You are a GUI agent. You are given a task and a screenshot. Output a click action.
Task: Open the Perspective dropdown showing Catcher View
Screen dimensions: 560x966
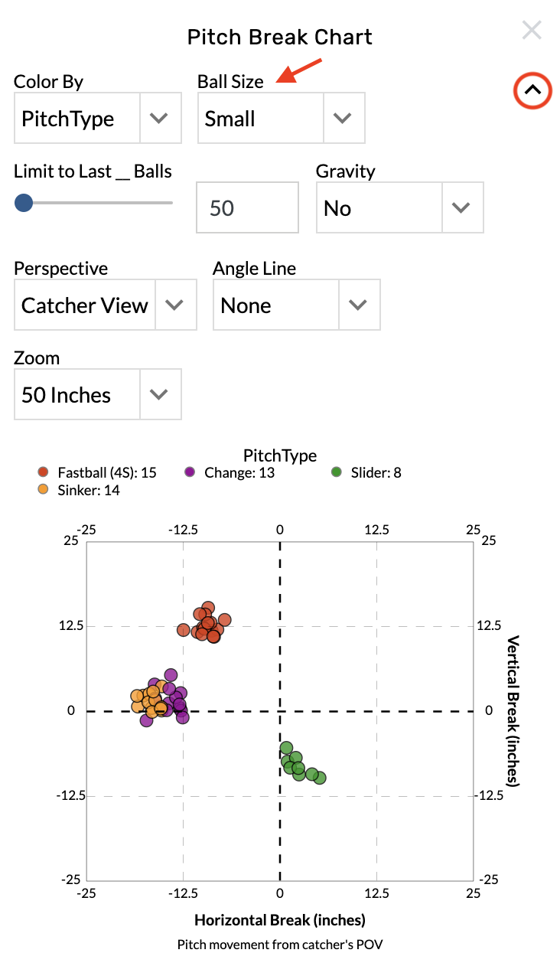click(105, 305)
